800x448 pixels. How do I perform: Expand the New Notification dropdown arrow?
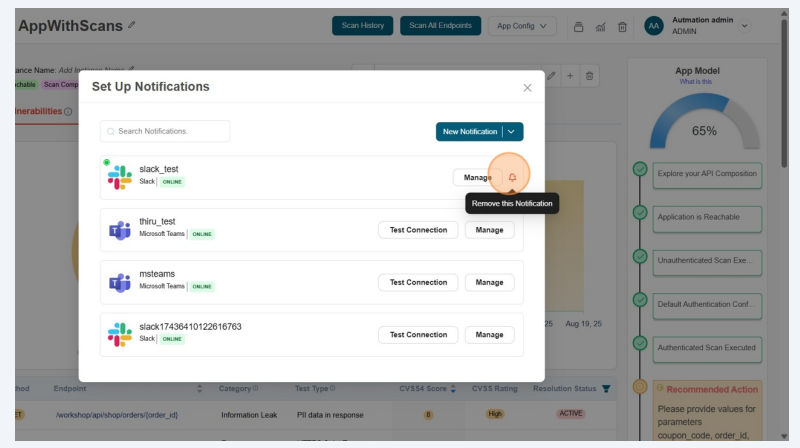tap(512, 132)
